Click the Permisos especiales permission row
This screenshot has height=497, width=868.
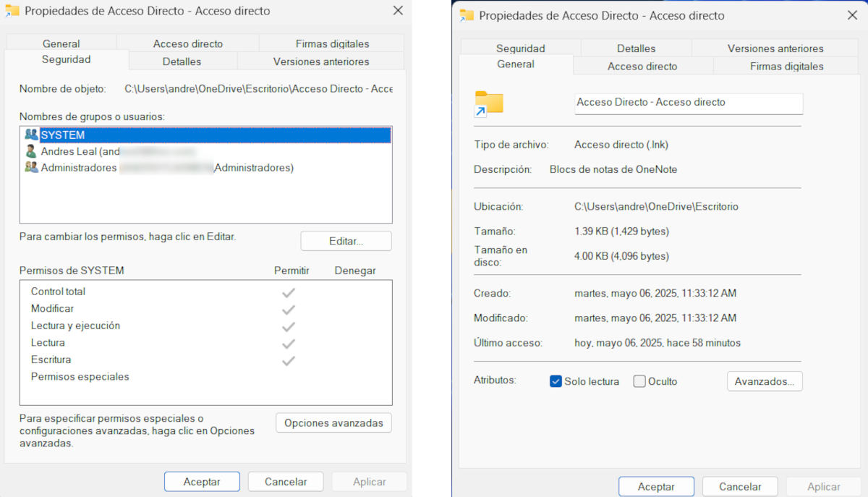tap(206, 377)
